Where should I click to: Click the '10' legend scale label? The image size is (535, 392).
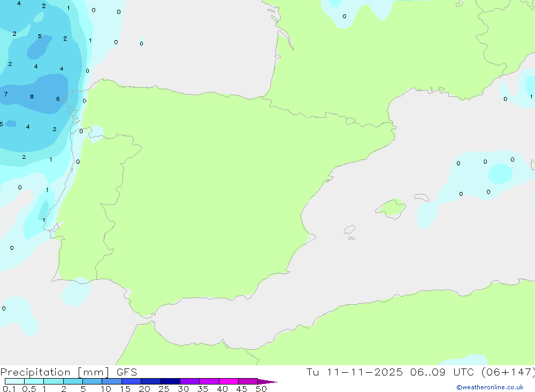[106, 389]
